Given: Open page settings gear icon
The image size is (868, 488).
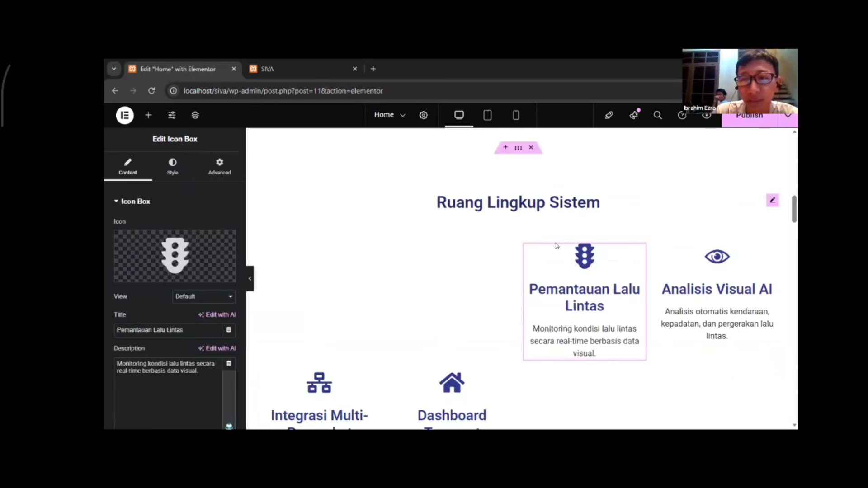Looking at the screenshot, I should pos(423,115).
